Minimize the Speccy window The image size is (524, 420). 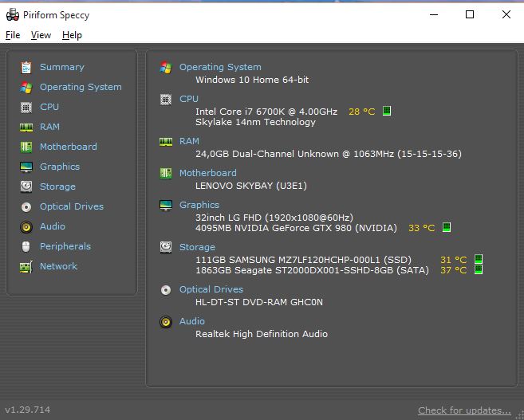point(434,14)
